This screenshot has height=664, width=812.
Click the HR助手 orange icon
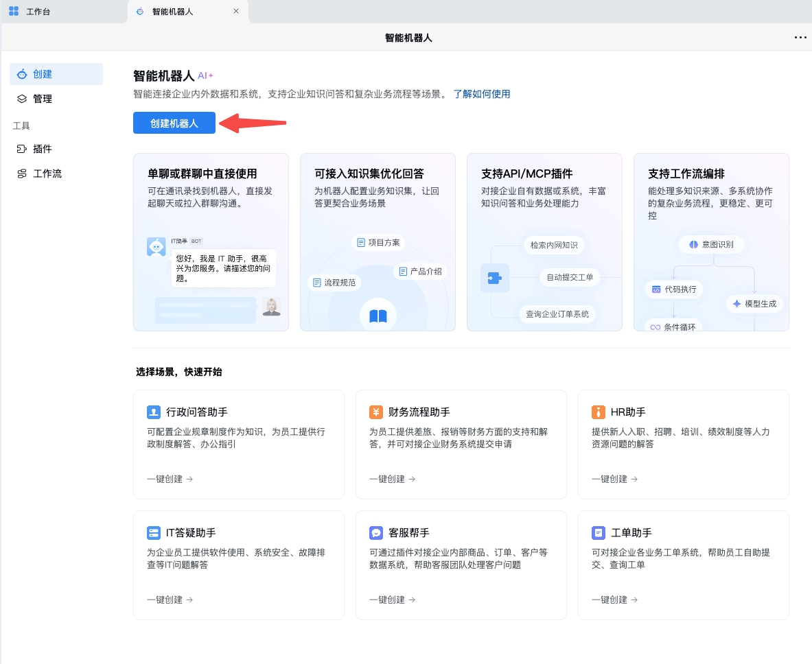tap(598, 412)
